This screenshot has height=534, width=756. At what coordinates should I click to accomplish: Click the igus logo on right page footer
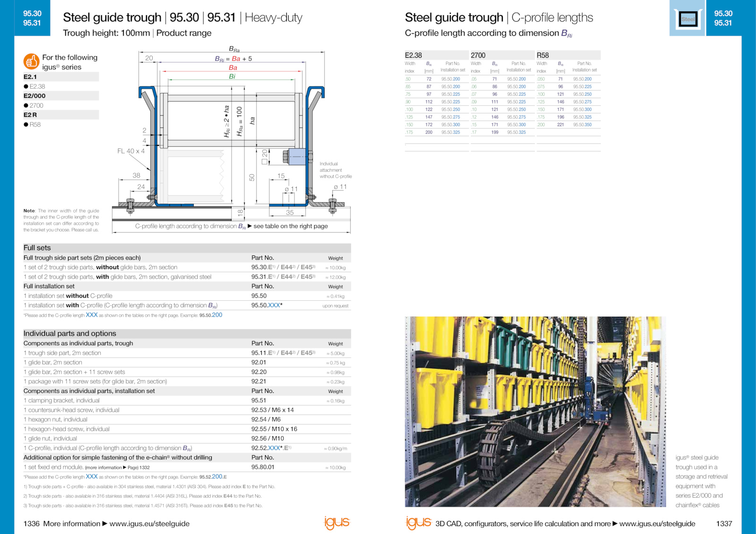(x=419, y=523)
